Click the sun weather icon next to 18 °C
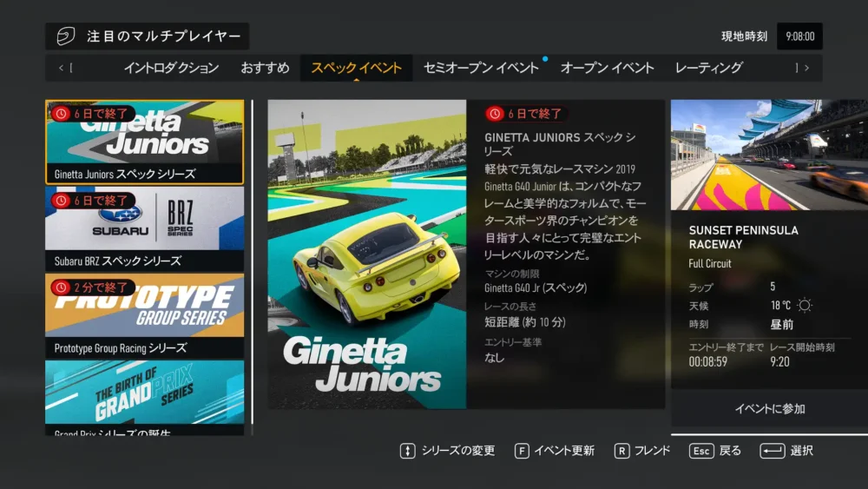 tap(805, 306)
